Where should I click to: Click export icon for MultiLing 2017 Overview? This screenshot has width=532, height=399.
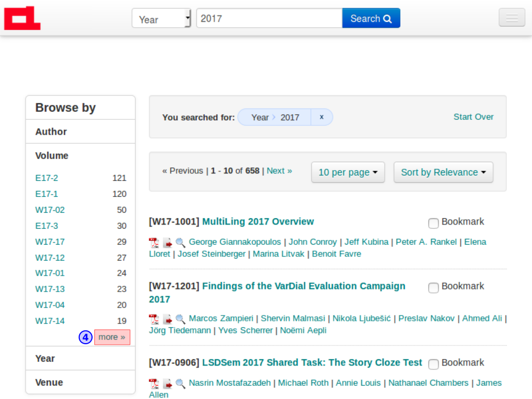(x=167, y=243)
